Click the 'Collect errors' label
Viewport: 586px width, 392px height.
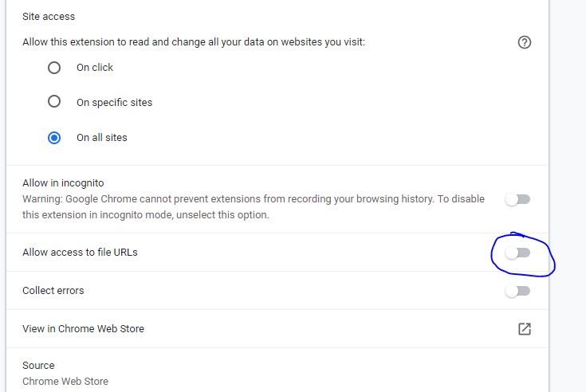pos(53,291)
